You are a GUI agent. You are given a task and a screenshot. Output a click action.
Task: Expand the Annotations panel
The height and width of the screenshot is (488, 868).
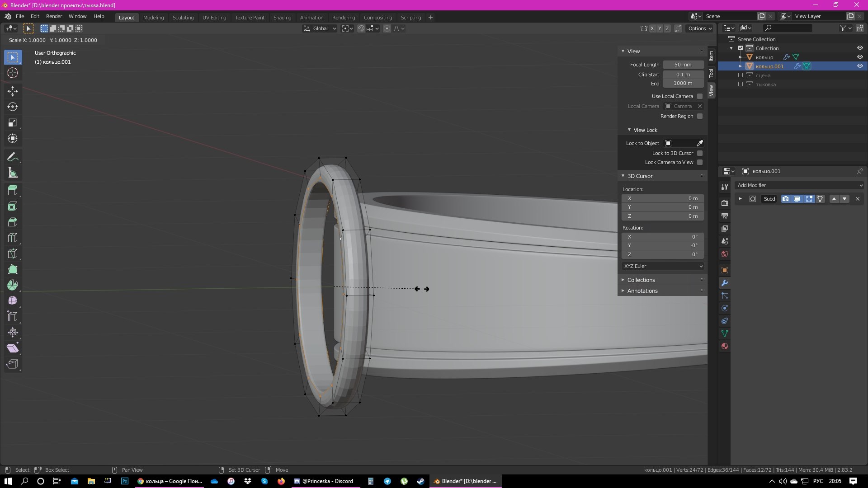click(642, 291)
